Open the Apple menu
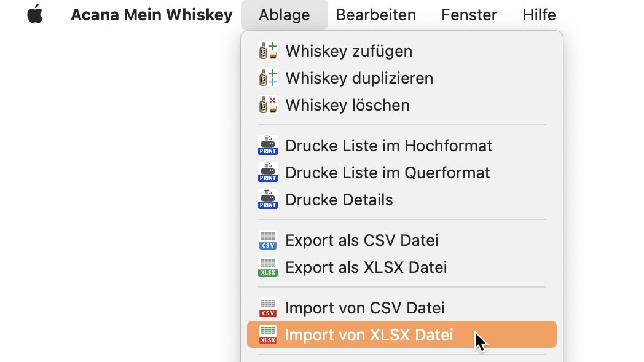Screen dimensions: 644x362 pos(35,15)
